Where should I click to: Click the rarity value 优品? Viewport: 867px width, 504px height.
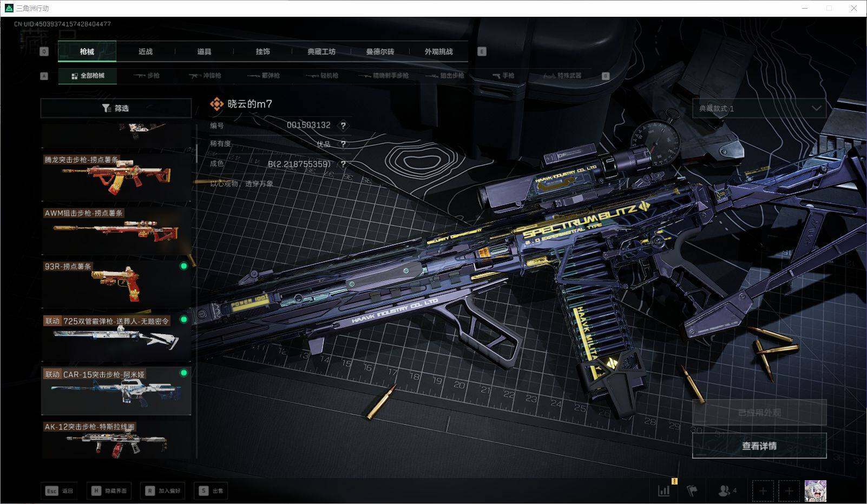coord(324,144)
